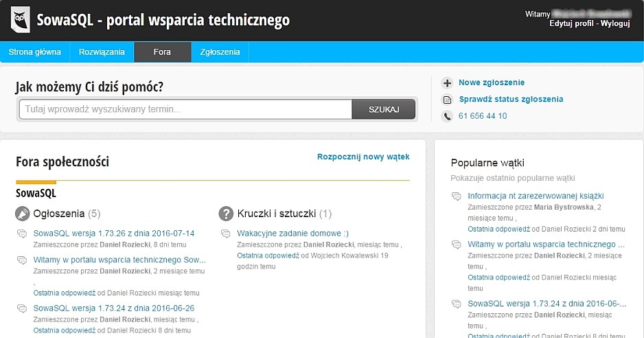Start a thread via Rozpocznij nowy wątek

click(x=363, y=157)
